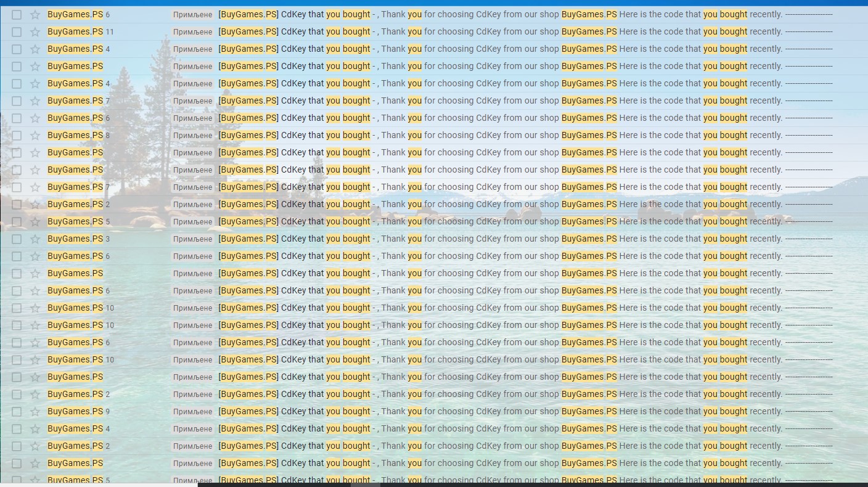This screenshot has height=487, width=868.
Task: Star the BuyGames.PS thread with 3 messages
Action: 35,239
